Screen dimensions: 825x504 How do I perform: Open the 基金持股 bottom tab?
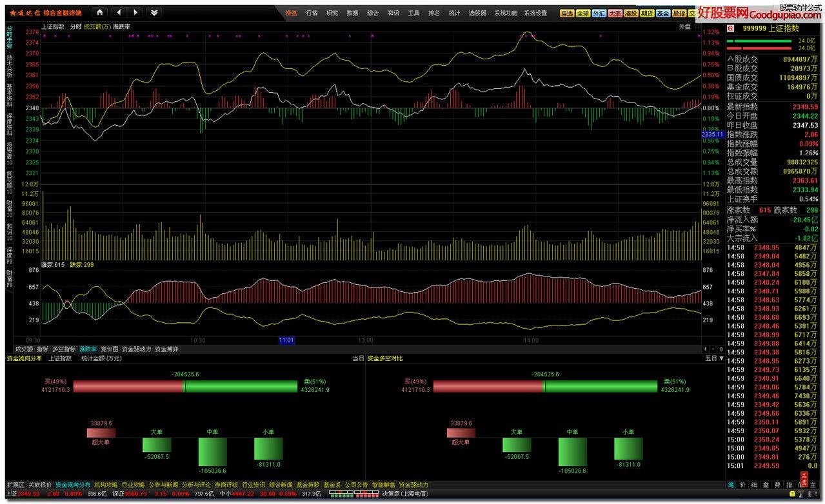click(308, 485)
